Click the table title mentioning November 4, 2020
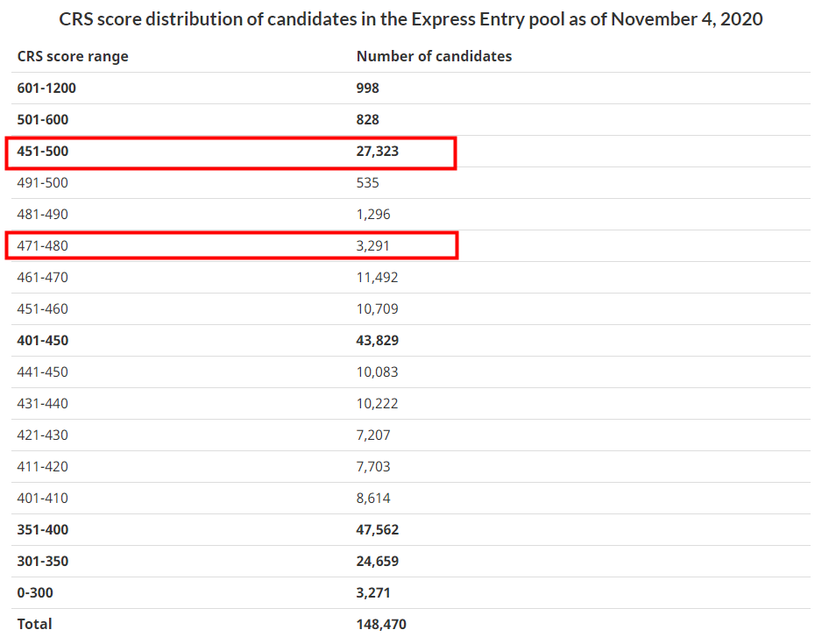Screen dimensions: 829x644 (411, 18)
